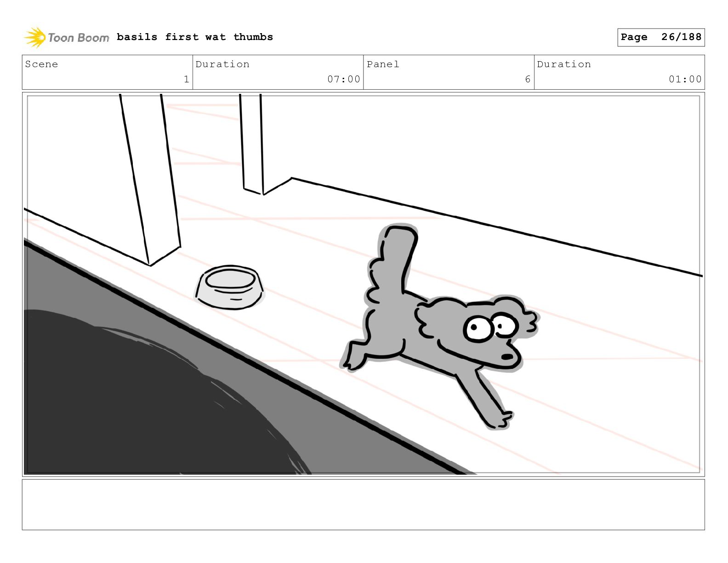Select the panel number value '6'

[x=528, y=79]
